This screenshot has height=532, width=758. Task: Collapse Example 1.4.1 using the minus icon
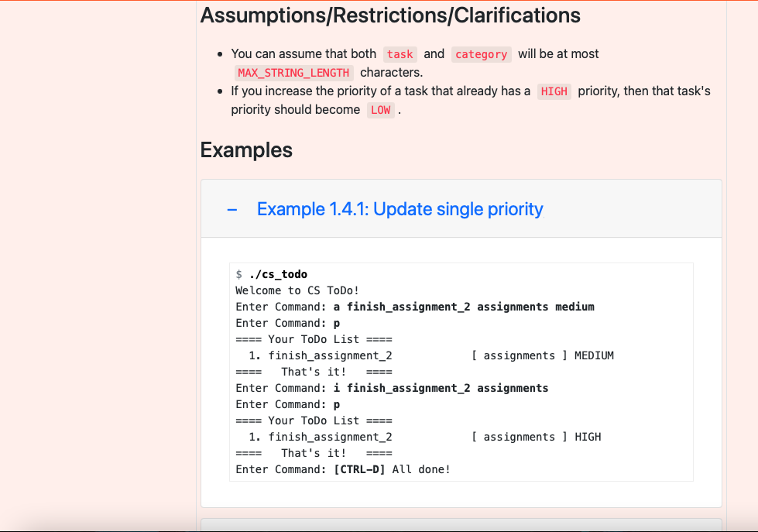(x=231, y=209)
